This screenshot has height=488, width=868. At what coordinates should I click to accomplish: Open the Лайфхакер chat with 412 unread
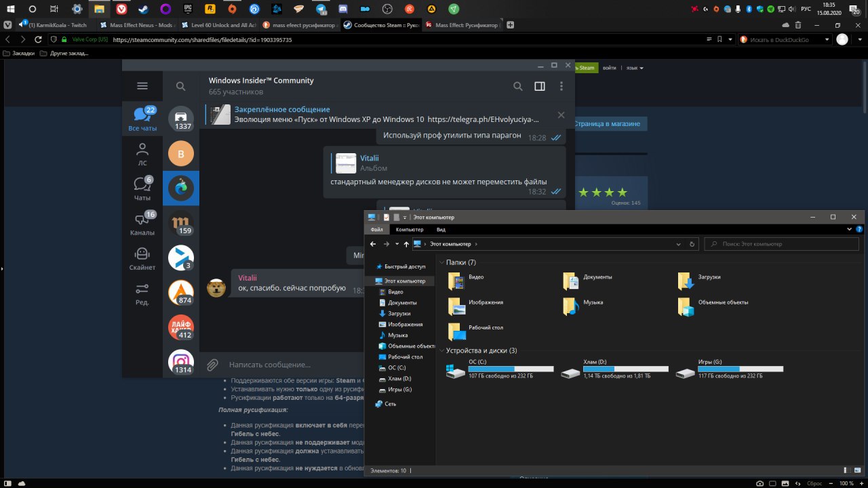click(x=181, y=327)
